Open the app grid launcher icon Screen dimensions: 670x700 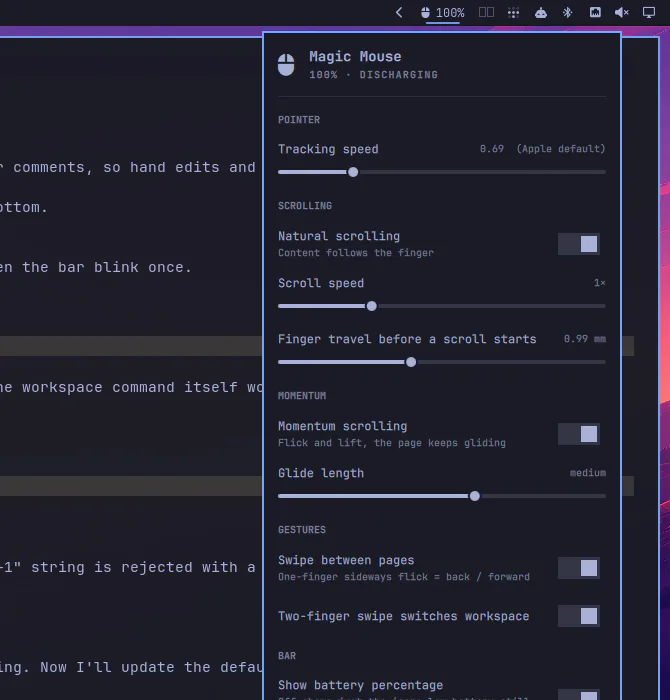click(x=513, y=12)
